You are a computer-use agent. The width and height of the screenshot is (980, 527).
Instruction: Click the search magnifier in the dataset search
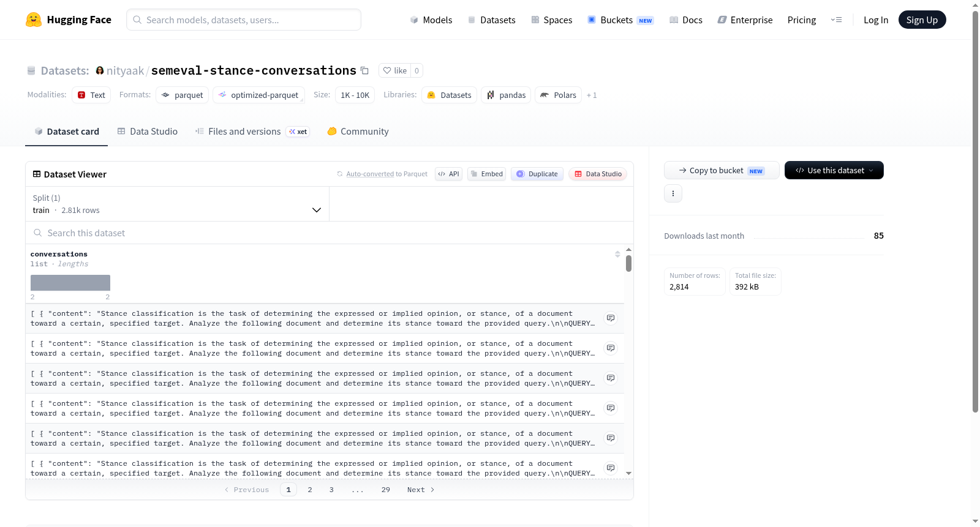click(38, 233)
